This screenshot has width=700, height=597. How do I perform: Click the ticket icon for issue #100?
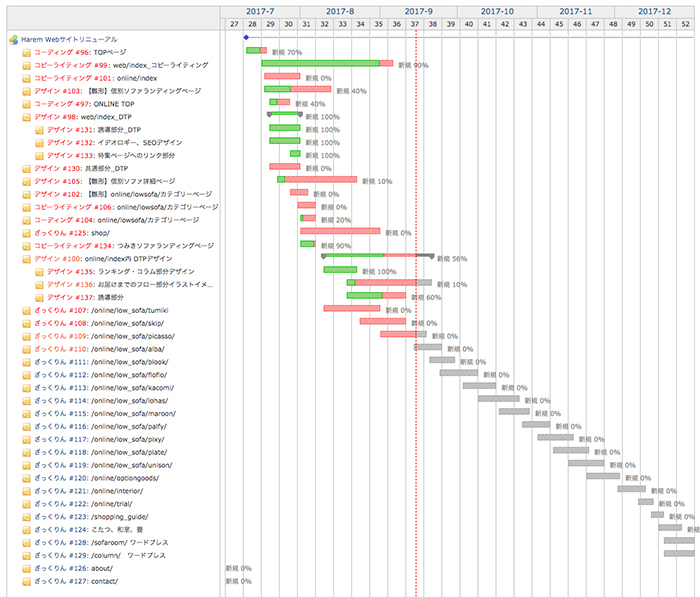point(26,259)
